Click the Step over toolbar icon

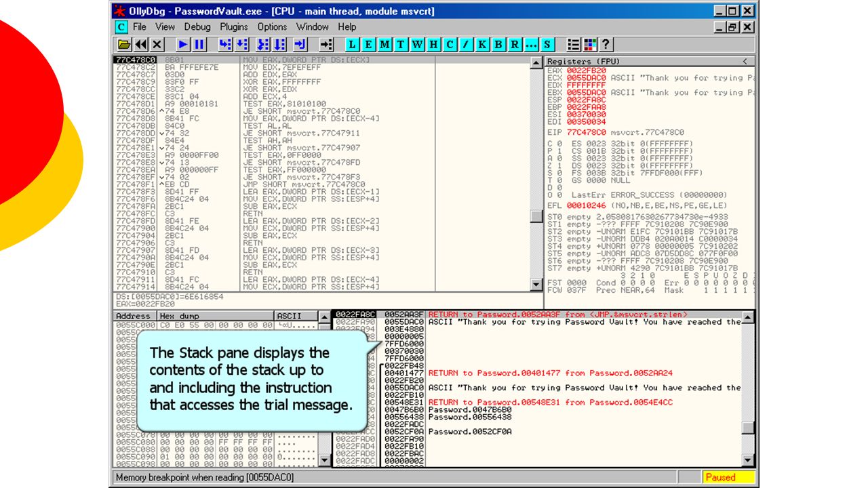coord(242,45)
